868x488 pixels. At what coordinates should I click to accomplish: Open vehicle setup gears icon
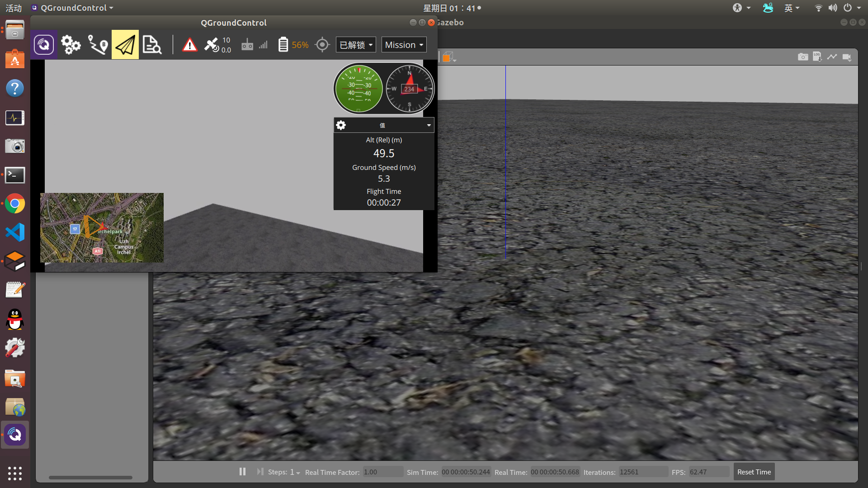[71, 45]
